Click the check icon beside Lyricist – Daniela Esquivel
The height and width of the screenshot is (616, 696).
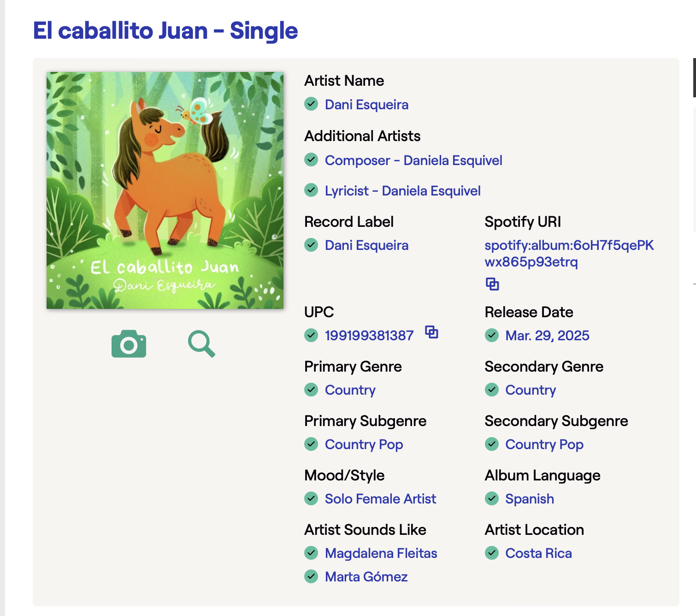point(311,190)
